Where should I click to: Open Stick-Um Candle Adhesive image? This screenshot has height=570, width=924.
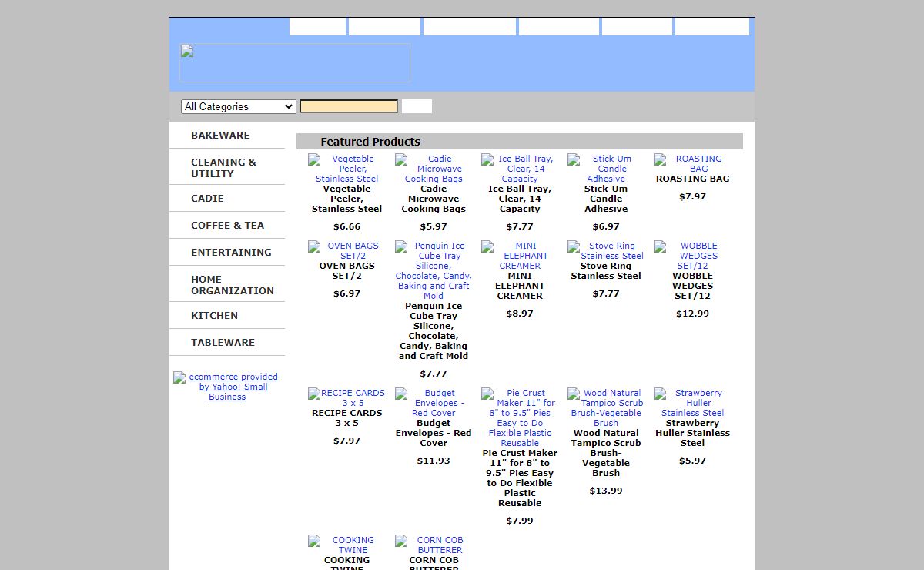coord(606,169)
